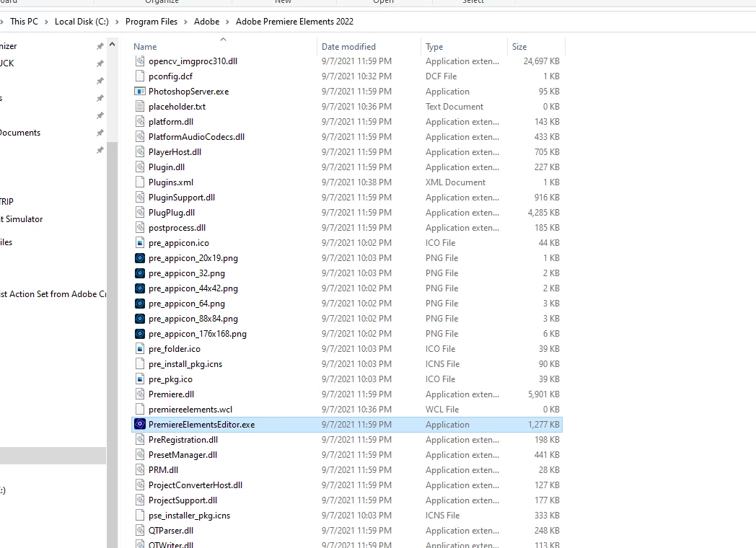Go to Adobe folder in address bar
756x548 pixels.
(x=206, y=22)
